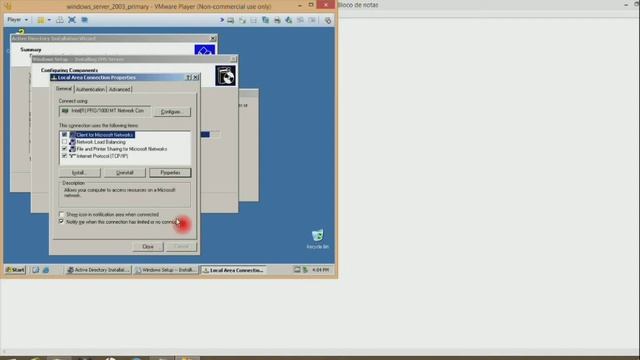Click the VMware Player window title bar icon
The image size is (640, 360).
pos(7,6)
